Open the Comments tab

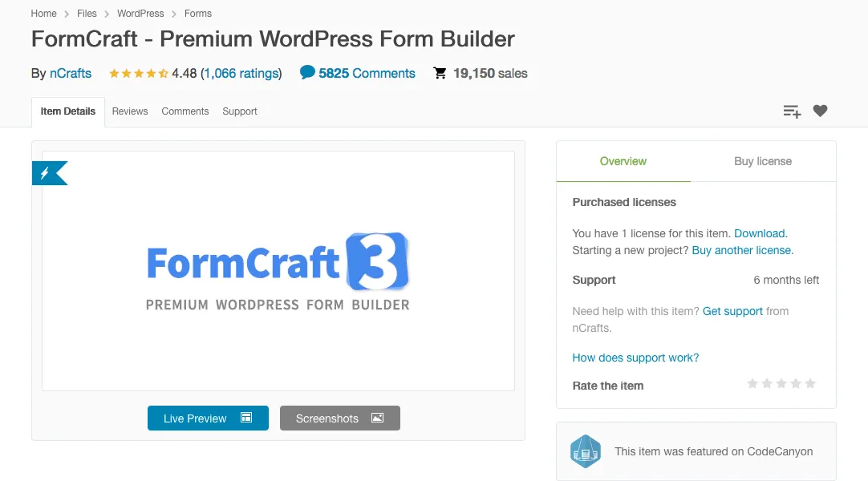[x=185, y=111]
